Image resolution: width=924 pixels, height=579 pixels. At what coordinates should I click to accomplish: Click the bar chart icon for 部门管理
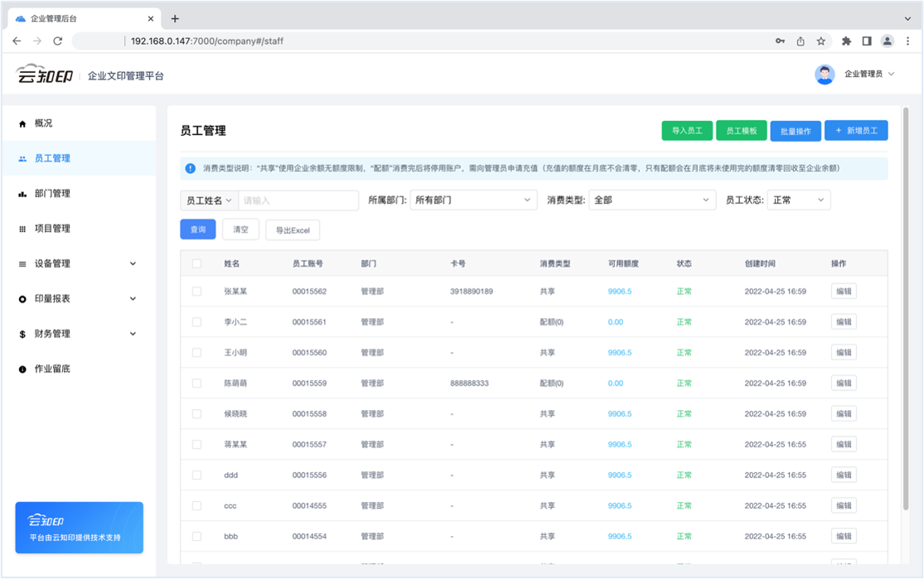click(x=22, y=194)
